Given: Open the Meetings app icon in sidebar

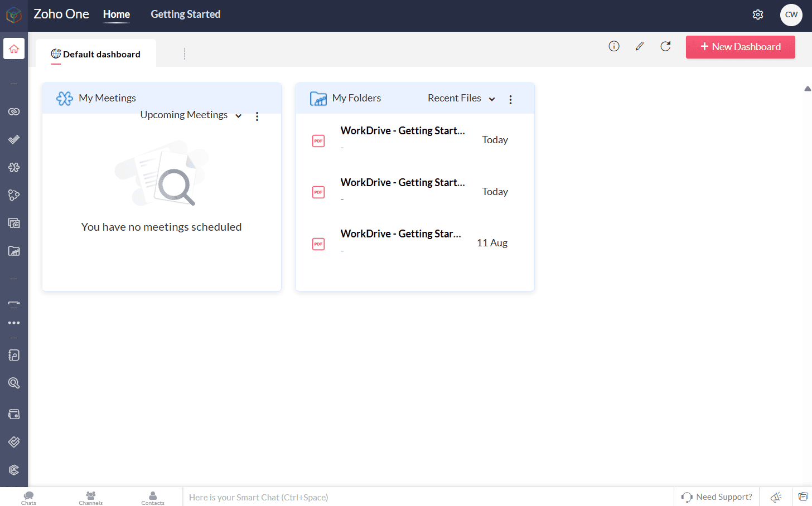Looking at the screenshot, I should coord(14,167).
